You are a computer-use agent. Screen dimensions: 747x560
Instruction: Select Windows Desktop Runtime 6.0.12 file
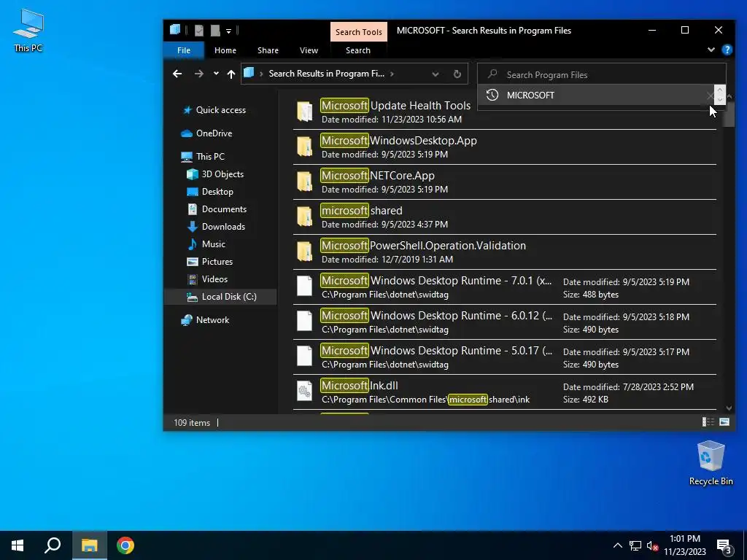(505, 322)
